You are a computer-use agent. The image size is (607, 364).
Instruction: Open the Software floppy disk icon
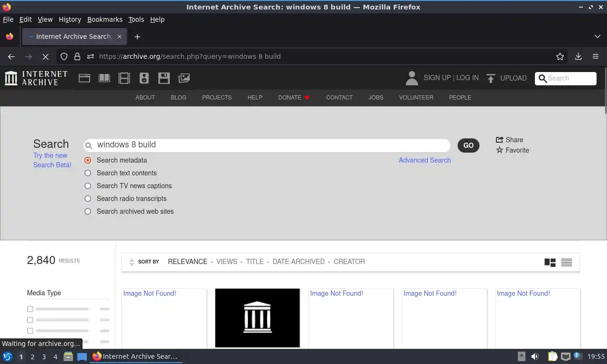point(164,78)
